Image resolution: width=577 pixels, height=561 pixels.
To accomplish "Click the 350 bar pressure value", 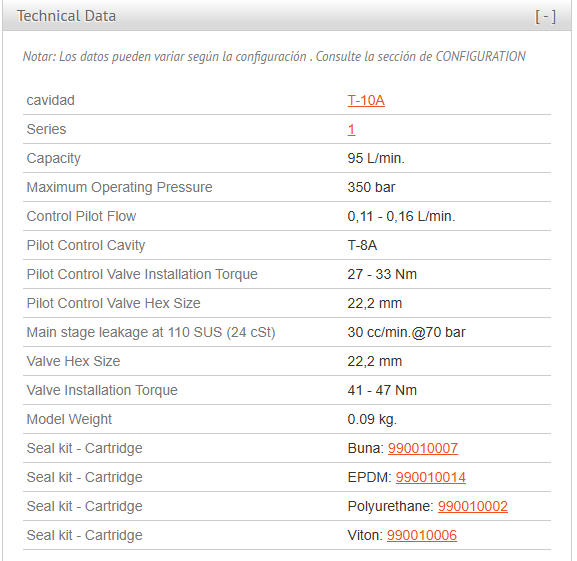I will click(371, 188).
